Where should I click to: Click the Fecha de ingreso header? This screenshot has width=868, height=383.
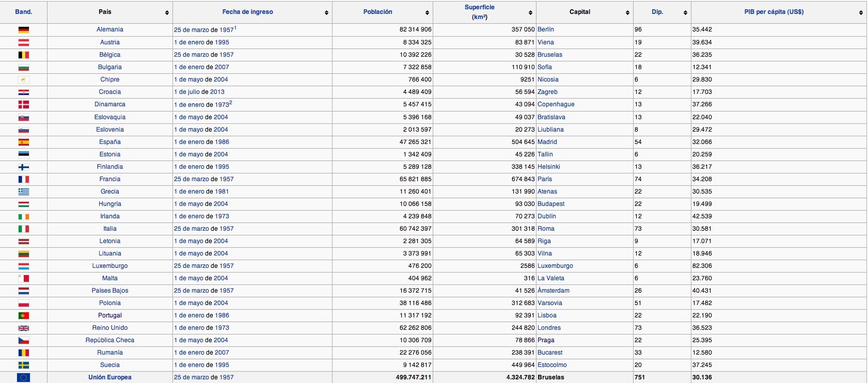(x=247, y=12)
